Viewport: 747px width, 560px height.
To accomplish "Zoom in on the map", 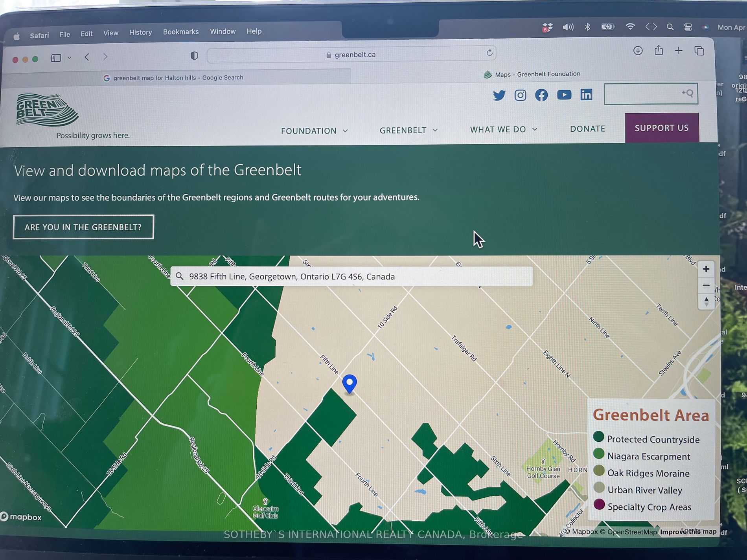I will coord(706,269).
